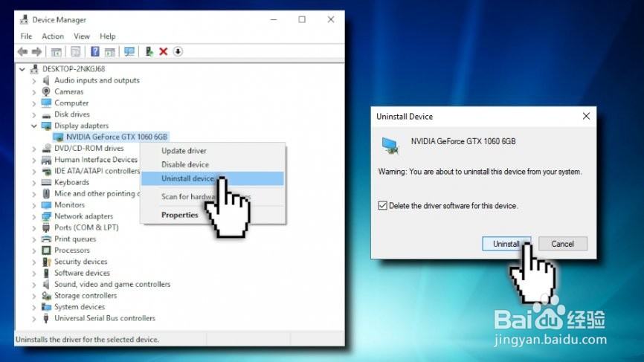
Task: Choose Uninstall device from context menu
Action: coord(213,178)
